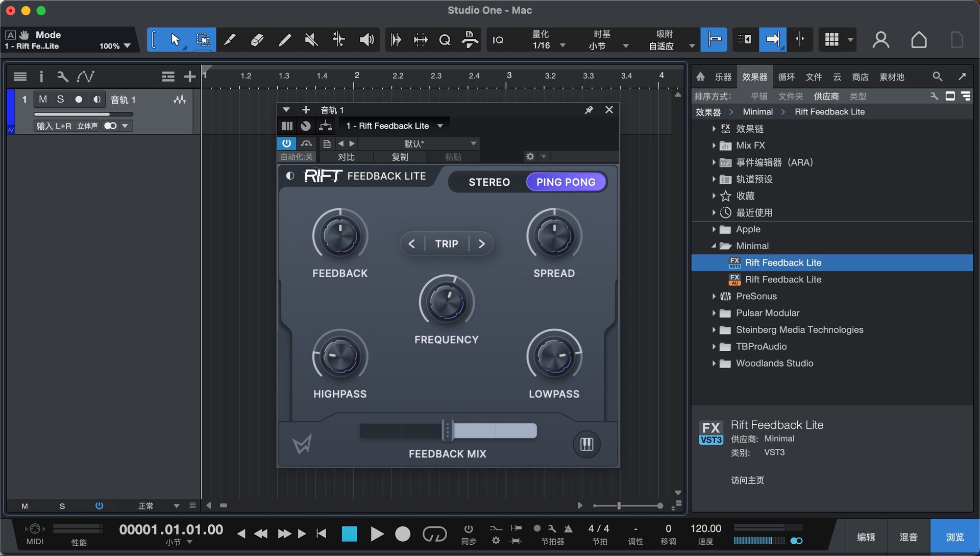Viewport: 980px width, 556px height.
Task: Switch to the 乐器 browser tab
Action: pos(723,77)
